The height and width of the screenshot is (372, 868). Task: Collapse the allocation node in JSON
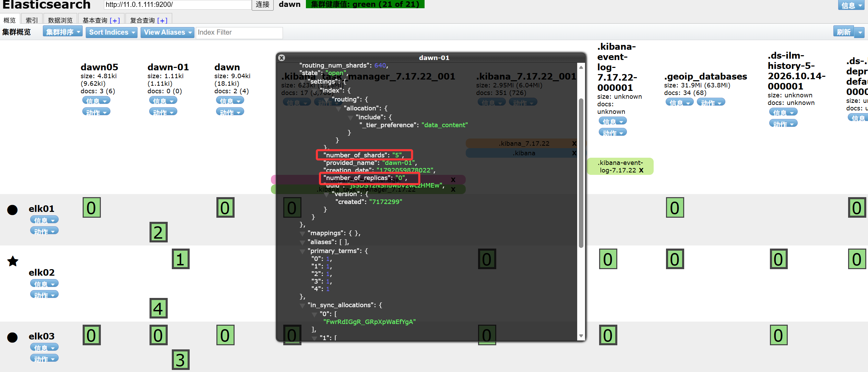[338, 109]
